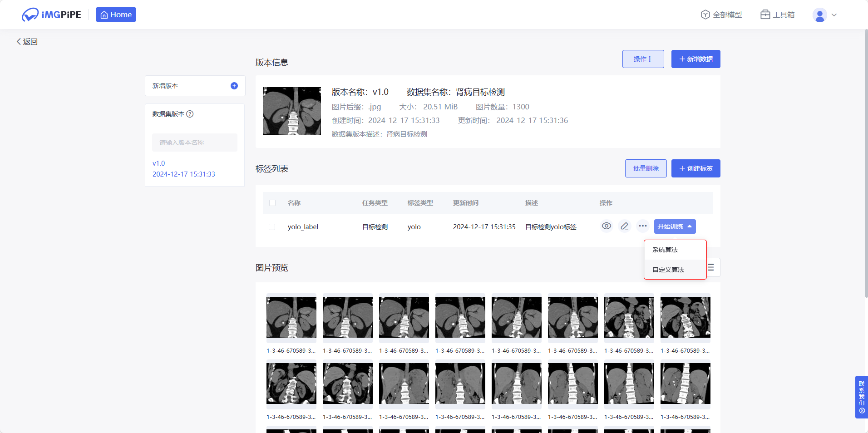868x433 pixels.
Task: Click the 新增数据 button
Action: coord(695,59)
